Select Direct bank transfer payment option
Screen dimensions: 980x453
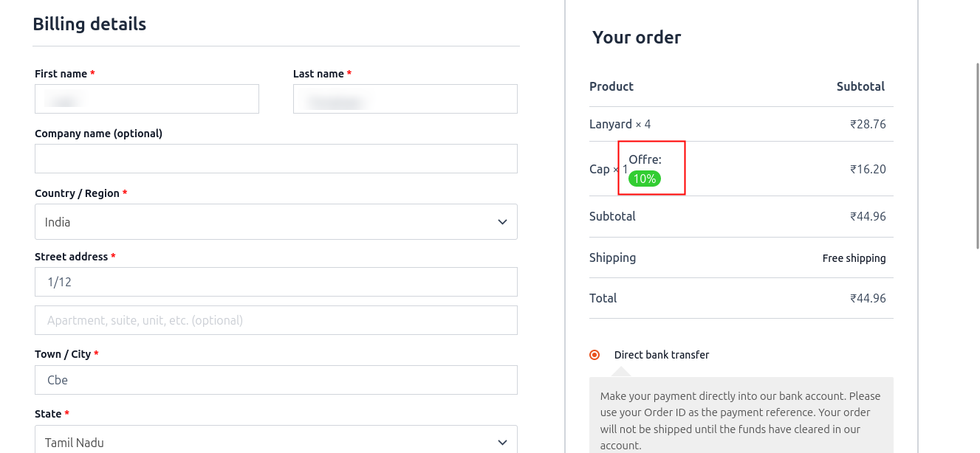[x=594, y=355]
